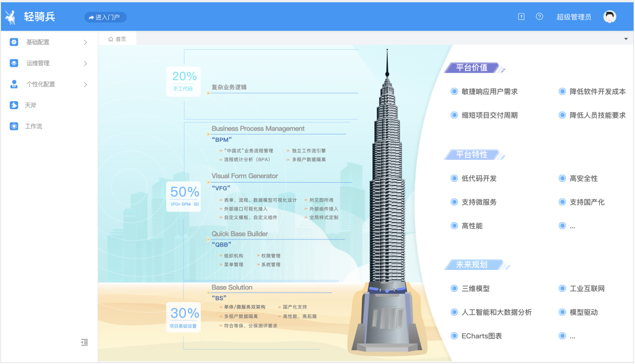635x364 pixels.
Task: Expand the 运维管理 menu chevron
Action: [x=85, y=63]
